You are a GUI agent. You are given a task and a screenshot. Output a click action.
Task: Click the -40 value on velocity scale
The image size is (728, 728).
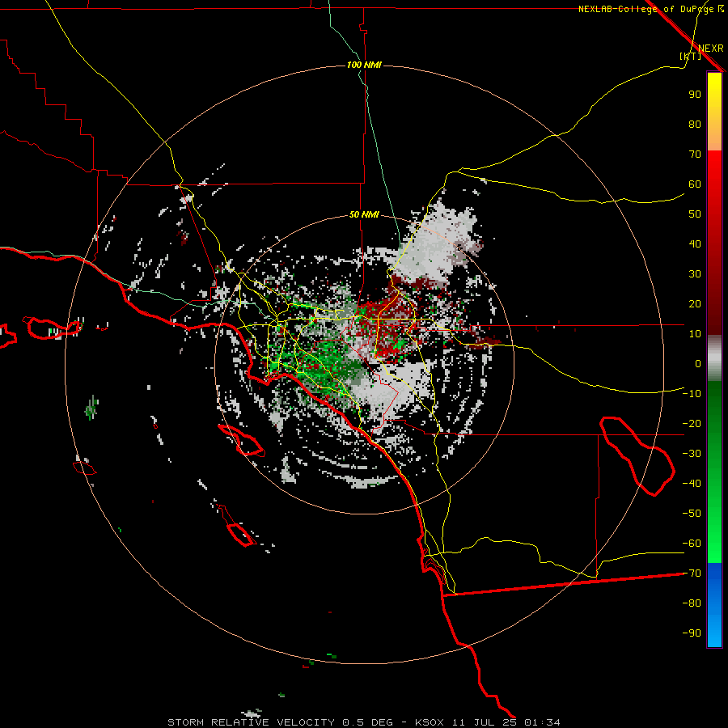692,484
